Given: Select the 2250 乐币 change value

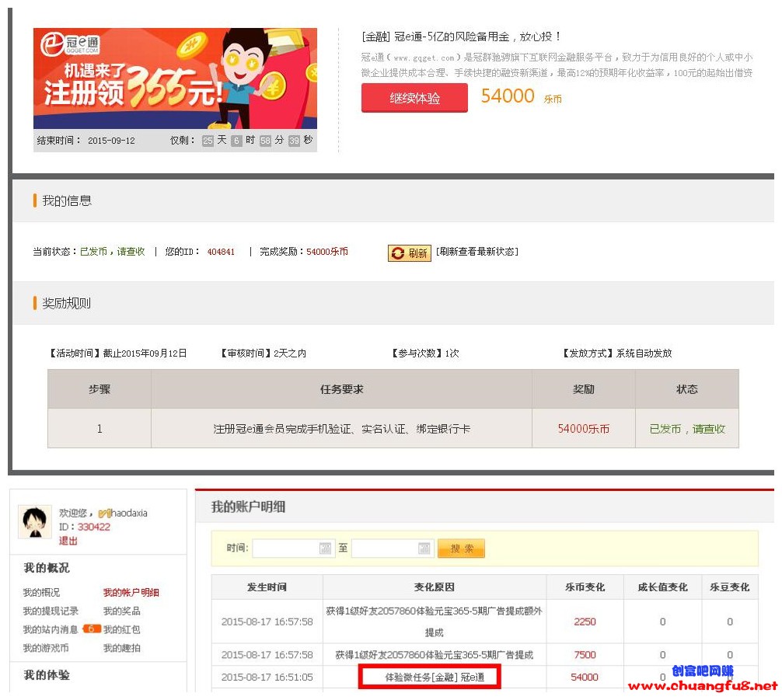Looking at the screenshot, I should pyautogui.click(x=585, y=622).
